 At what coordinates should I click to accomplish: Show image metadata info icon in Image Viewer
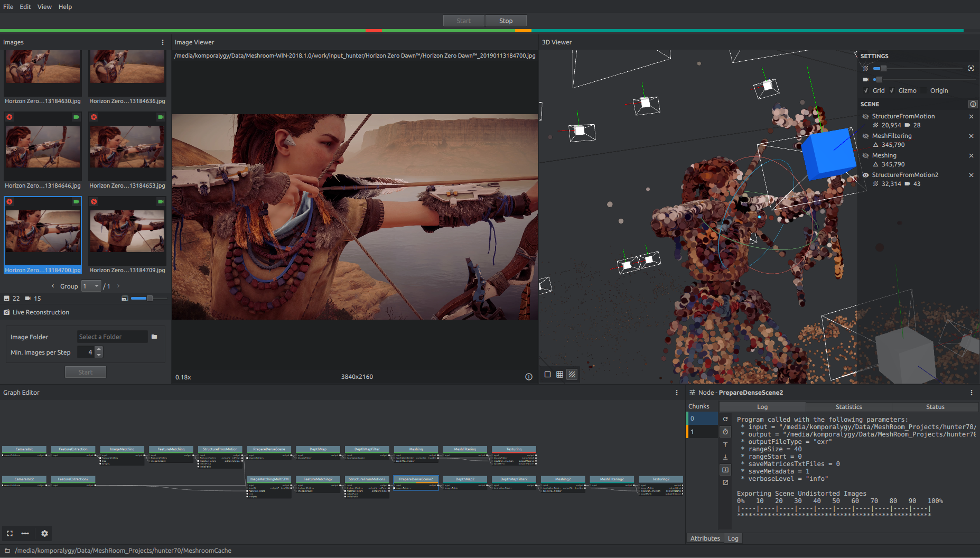pyautogui.click(x=528, y=377)
